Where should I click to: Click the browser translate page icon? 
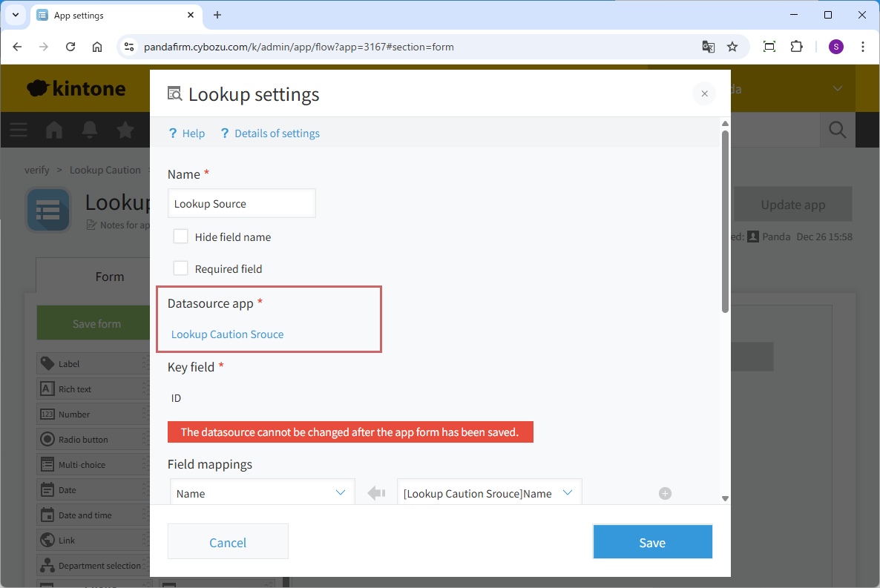[709, 47]
